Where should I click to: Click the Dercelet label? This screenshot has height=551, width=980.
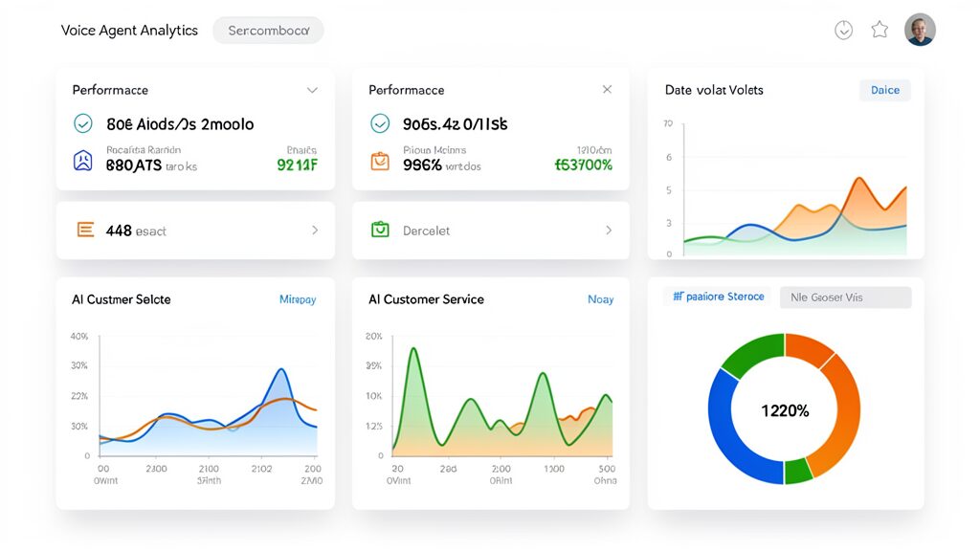426,231
